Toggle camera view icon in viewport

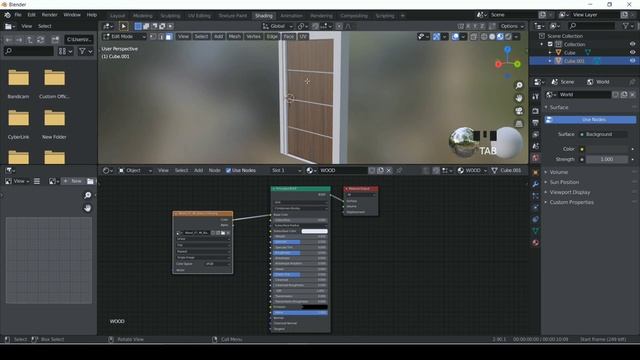point(519,111)
